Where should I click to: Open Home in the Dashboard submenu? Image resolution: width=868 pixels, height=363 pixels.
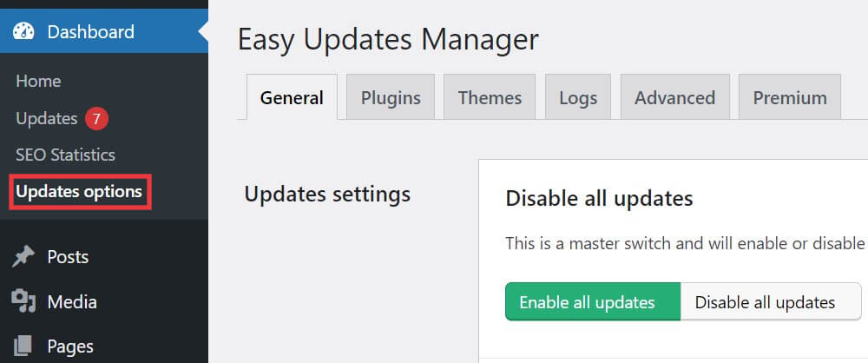click(x=38, y=81)
